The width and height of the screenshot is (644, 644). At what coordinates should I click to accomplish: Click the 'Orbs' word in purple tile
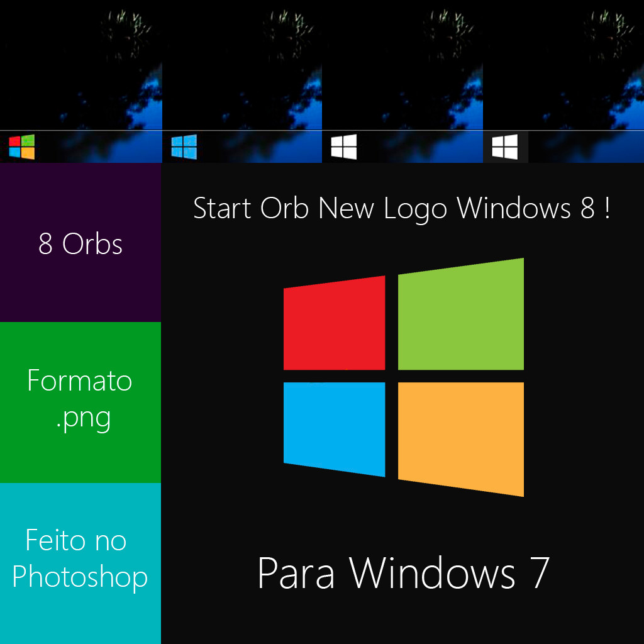coord(92,244)
